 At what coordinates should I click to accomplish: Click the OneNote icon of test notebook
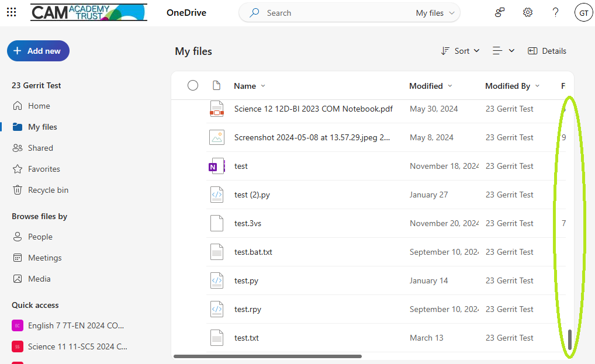(x=217, y=166)
